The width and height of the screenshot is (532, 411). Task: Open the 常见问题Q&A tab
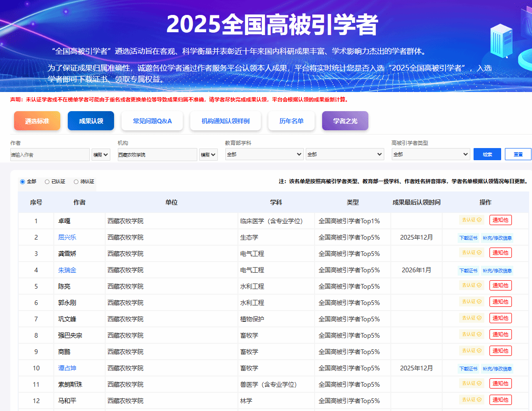[x=152, y=121]
